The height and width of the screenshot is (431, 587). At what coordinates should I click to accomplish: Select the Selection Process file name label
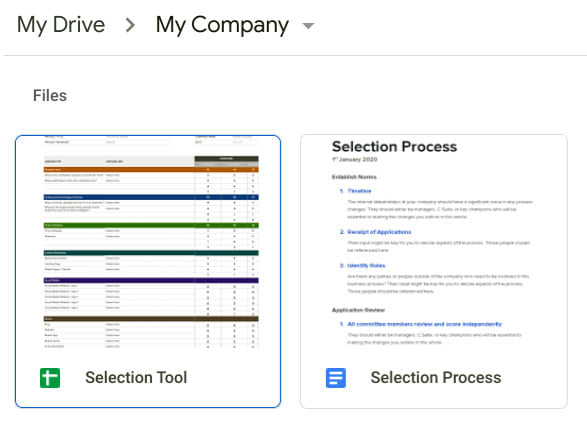436,377
